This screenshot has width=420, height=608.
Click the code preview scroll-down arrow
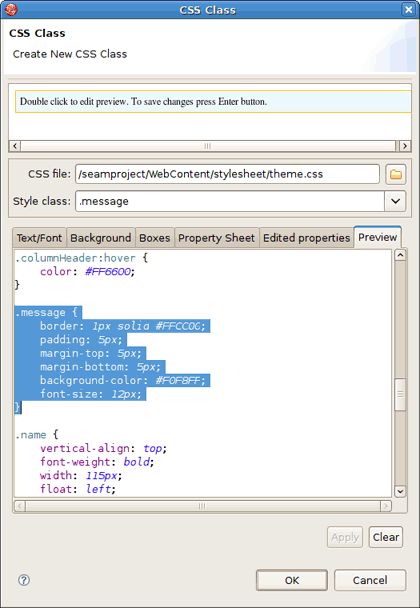400,491
